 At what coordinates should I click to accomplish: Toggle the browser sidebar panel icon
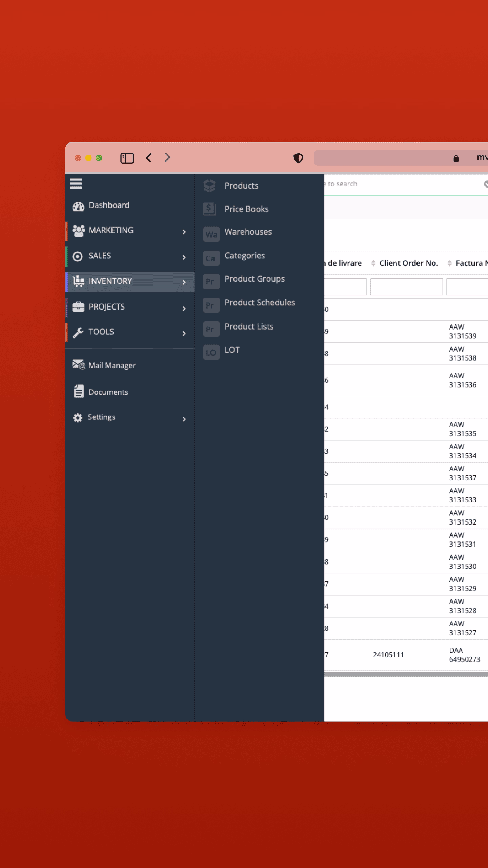pos(127,158)
